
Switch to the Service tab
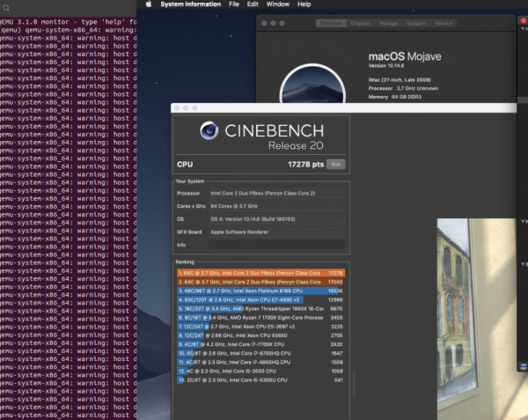coord(444,23)
